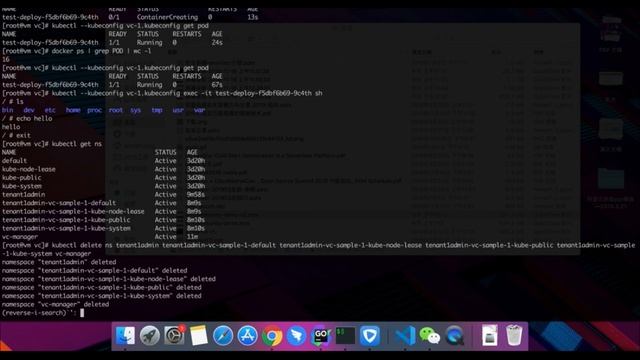This screenshot has height=360, width=640.
Task: Open the Notes app in Dock
Action: tap(199, 336)
